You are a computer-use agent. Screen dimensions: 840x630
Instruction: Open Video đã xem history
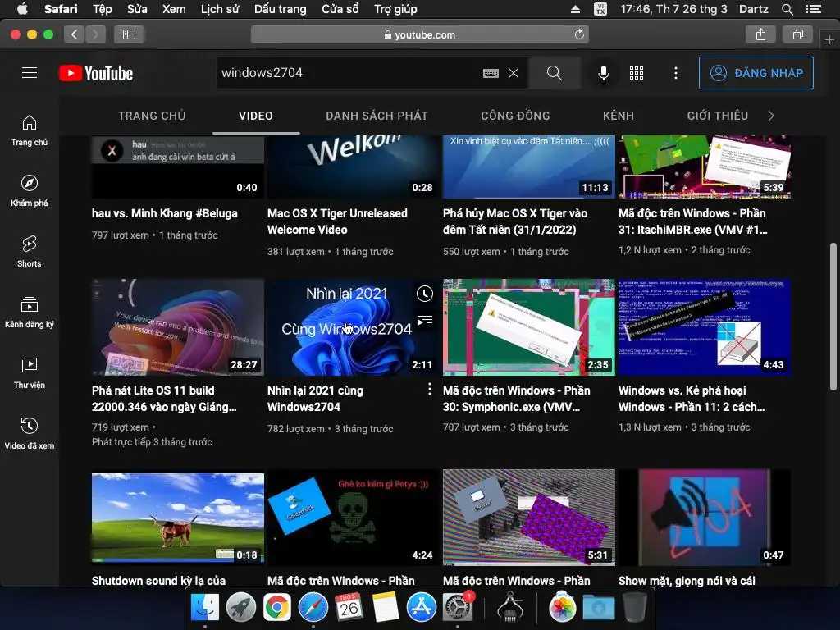30,433
